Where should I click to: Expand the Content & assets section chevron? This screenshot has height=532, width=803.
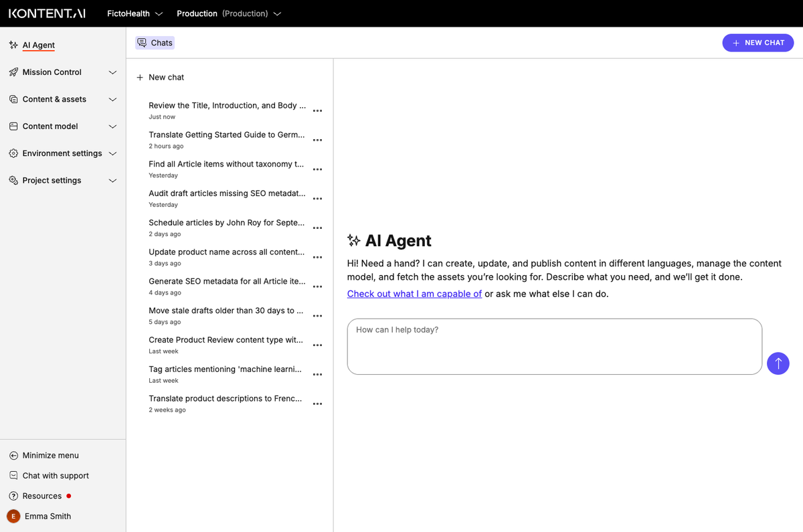112,99
